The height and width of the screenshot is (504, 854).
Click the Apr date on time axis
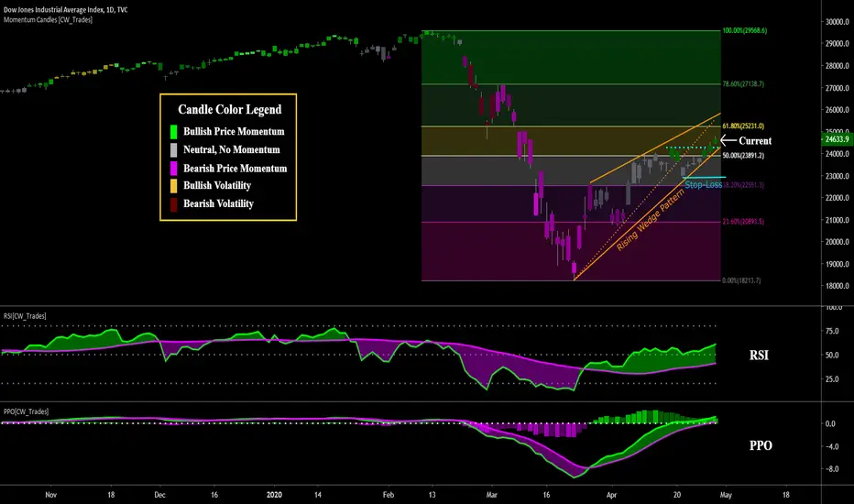(x=611, y=495)
